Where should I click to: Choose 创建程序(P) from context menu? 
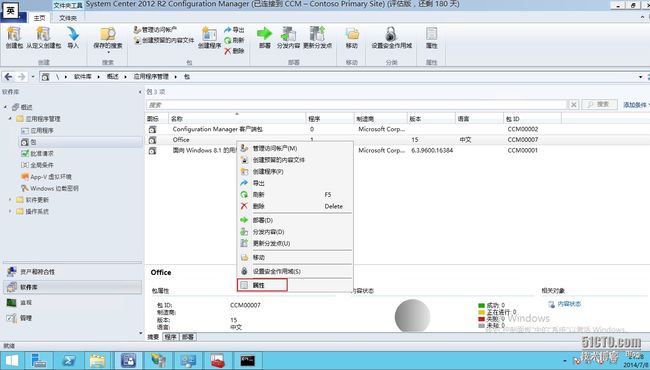(x=295, y=172)
